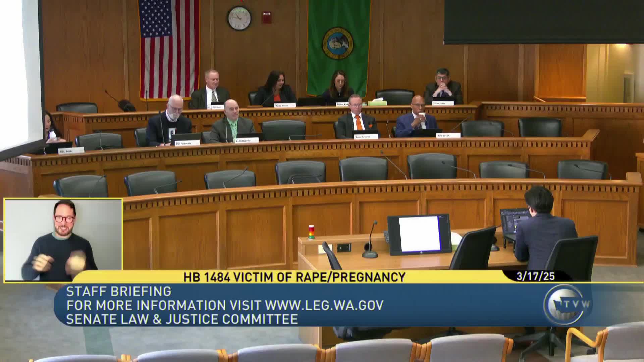Click the TVW logo in lower banner
The height and width of the screenshot is (362, 644).
tap(568, 304)
